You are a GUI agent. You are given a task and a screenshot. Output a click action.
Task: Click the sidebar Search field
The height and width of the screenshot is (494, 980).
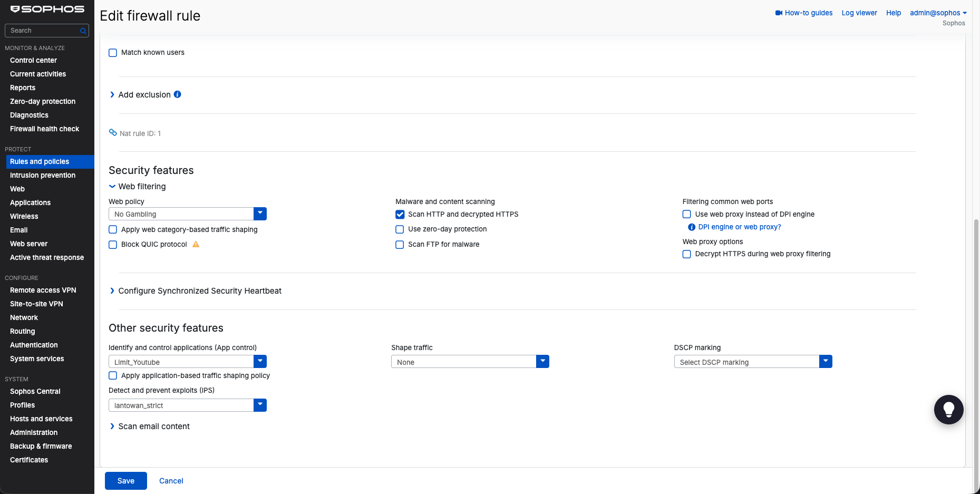point(46,31)
